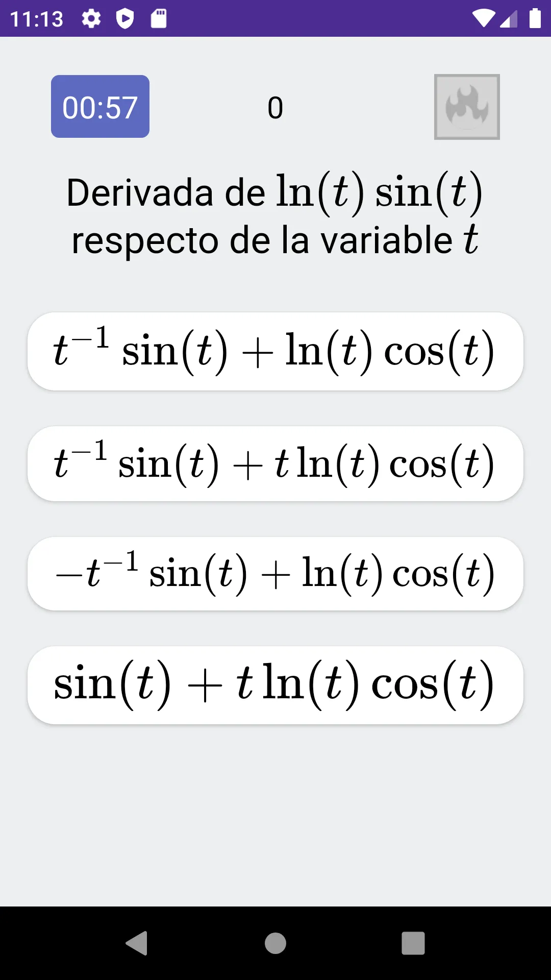551x980 pixels.
Task: Open recent apps with square button
Action: [413, 943]
